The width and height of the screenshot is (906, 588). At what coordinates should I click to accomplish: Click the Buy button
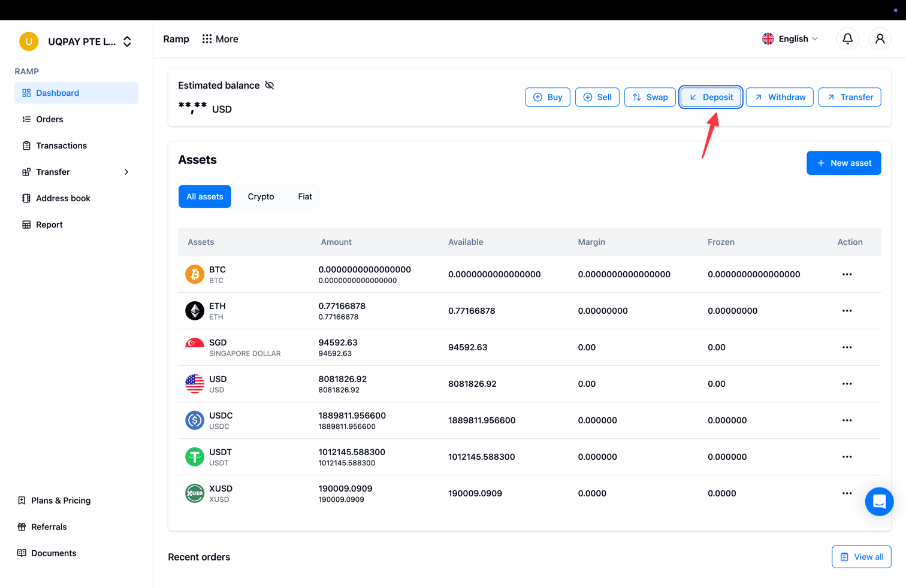[x=548, y=97]
